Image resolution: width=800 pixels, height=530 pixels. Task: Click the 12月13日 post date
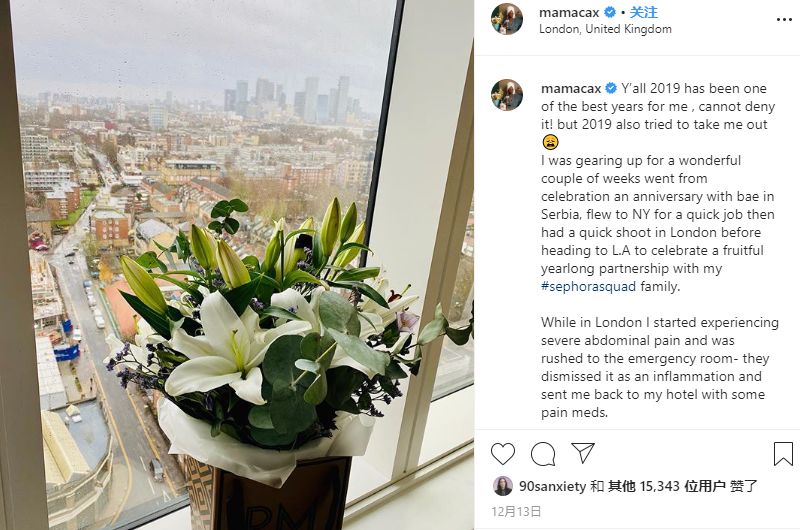(x=516, y=512)
